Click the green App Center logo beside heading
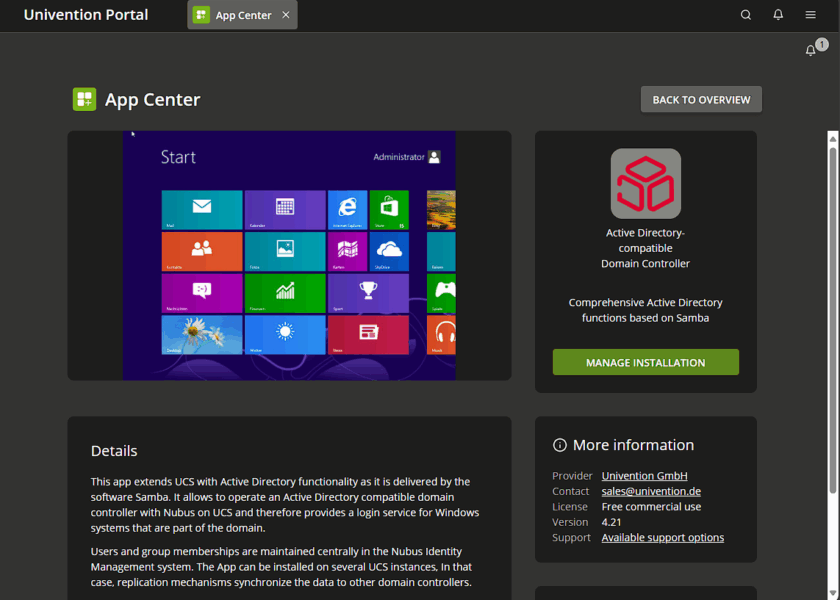 [85, 100]
